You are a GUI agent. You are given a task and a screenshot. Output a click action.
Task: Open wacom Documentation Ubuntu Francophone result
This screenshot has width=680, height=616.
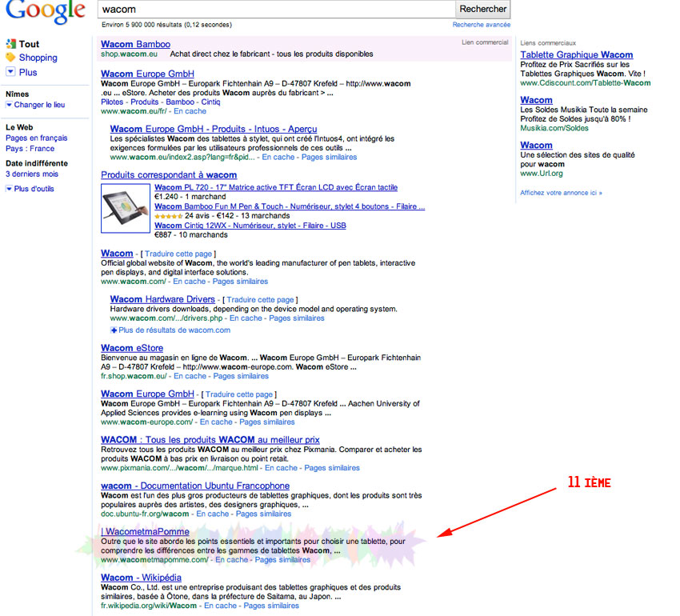195,486
